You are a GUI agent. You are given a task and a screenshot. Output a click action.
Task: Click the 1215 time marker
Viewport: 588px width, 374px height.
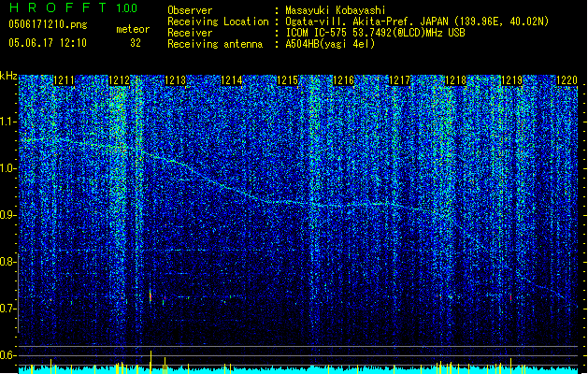(x=287, y=80)
